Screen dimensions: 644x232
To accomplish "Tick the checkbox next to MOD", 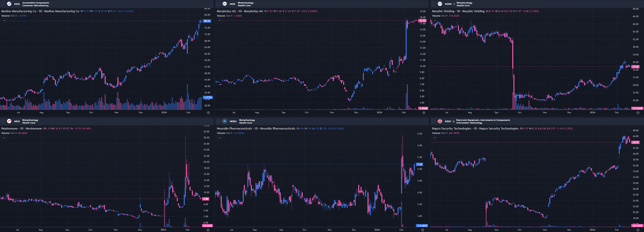I will pyautogui.click(x=3, y=4).
